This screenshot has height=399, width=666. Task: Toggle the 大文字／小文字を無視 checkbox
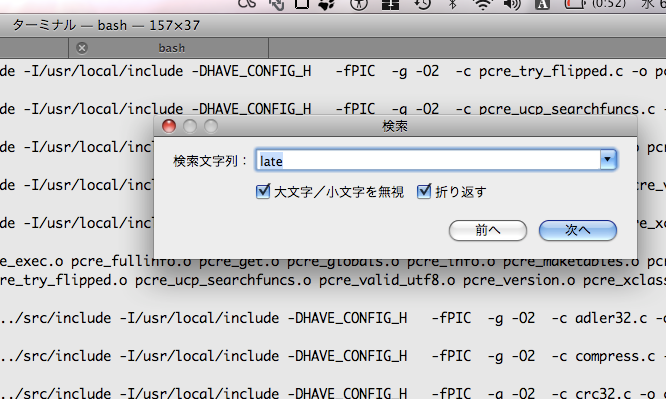point(263,192)
